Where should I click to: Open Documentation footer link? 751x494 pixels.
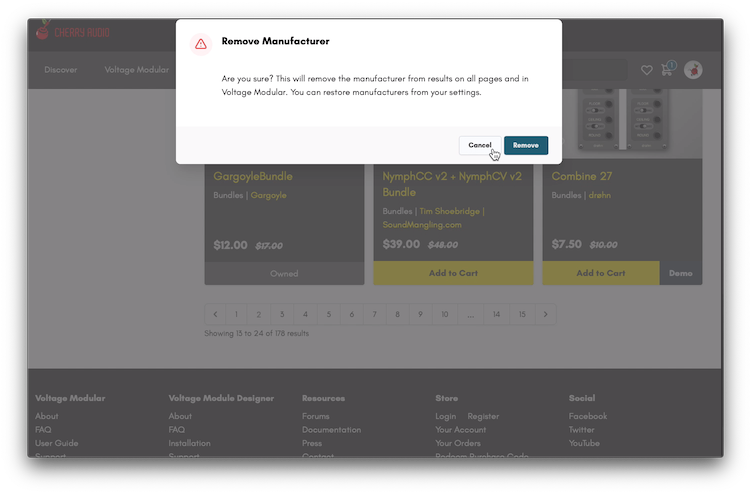[x=331, y=429]
